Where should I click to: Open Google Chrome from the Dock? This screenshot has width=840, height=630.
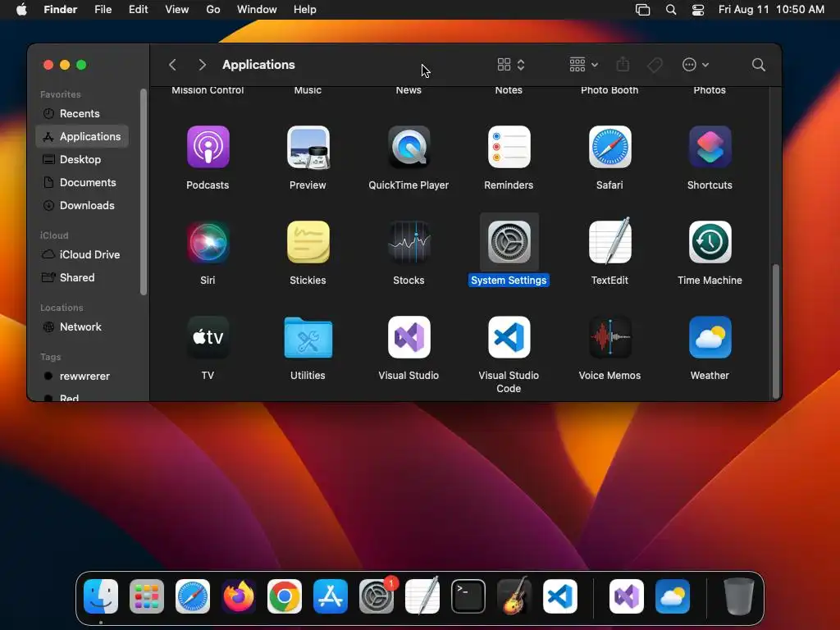coord(285,596)
